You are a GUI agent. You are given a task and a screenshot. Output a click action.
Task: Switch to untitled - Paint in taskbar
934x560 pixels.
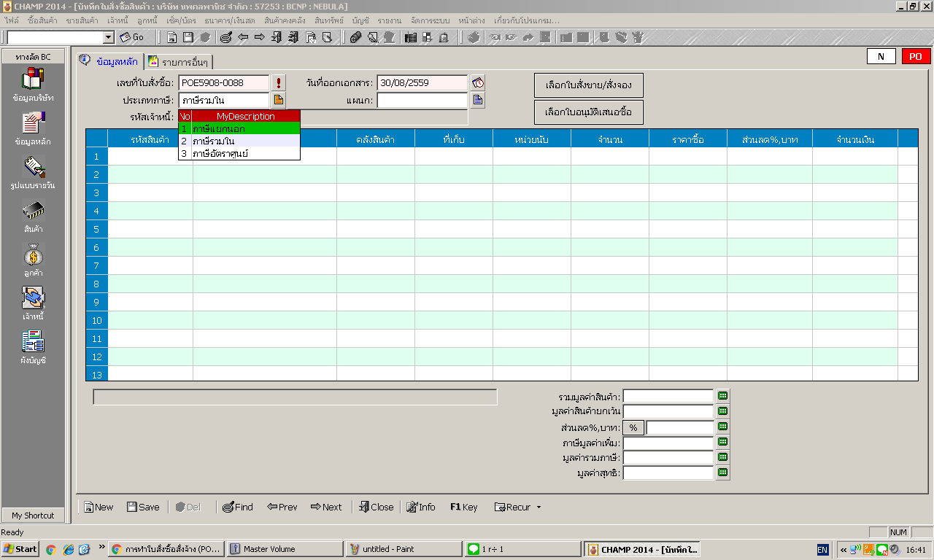pyautogui.click(x=404, y=549)
